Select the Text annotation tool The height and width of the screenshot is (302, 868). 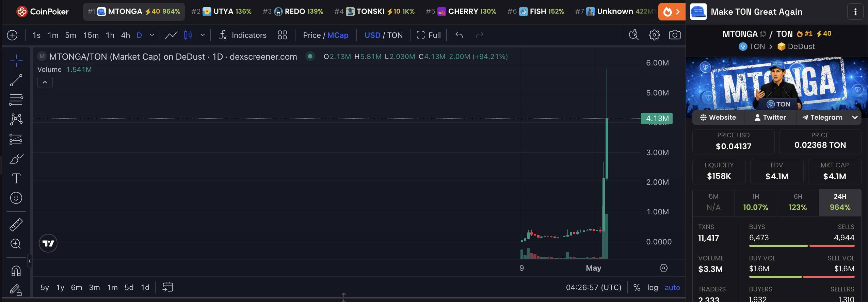point(16,178)
